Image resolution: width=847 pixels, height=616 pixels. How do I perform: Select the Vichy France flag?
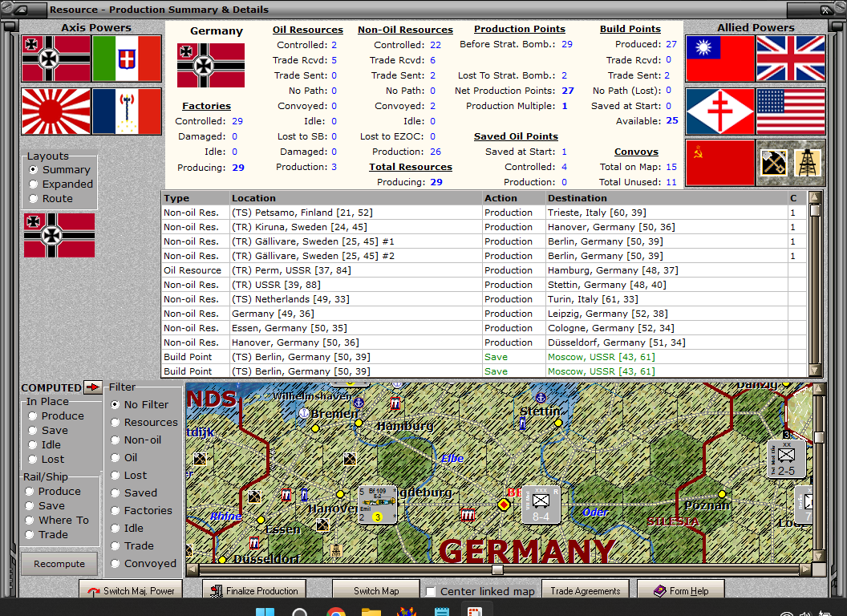pyautogui.click(x=127, y=111)
